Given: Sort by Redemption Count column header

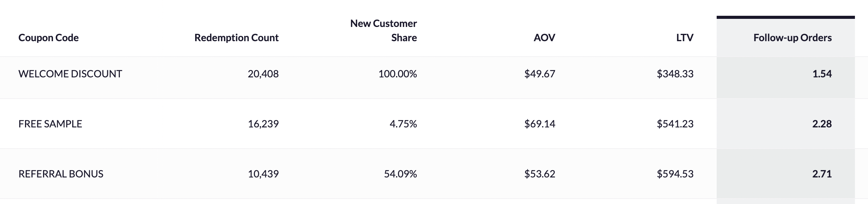Looking at the screenshot, I should click(x=237, y=38).
